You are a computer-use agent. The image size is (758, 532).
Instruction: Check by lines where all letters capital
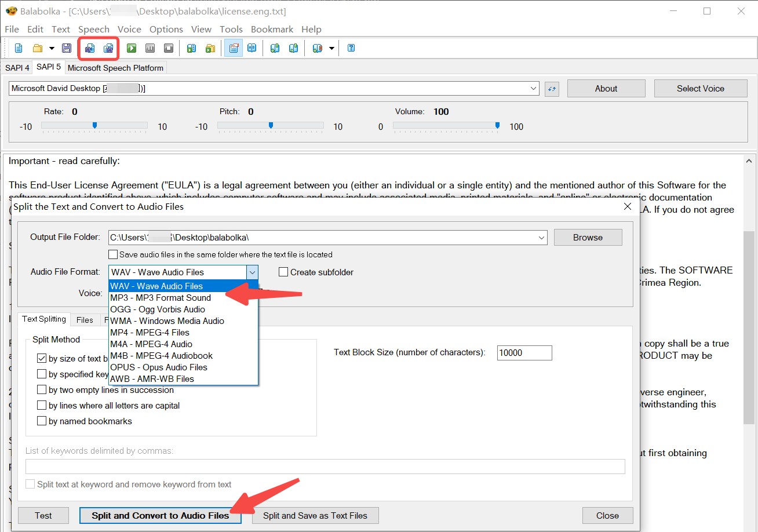(x=42, y=406)
